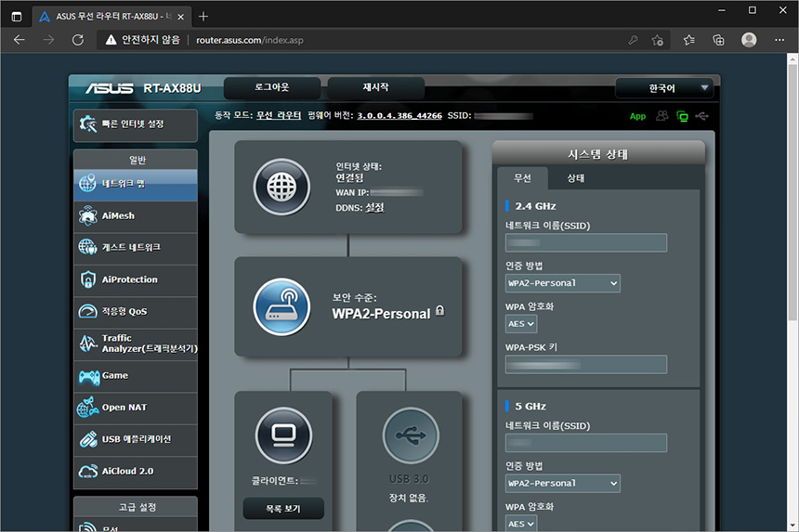Open Network Map (네트워크 맵) in the sidebar
Screen dimensions: 799x532
(x=136, y=184)
